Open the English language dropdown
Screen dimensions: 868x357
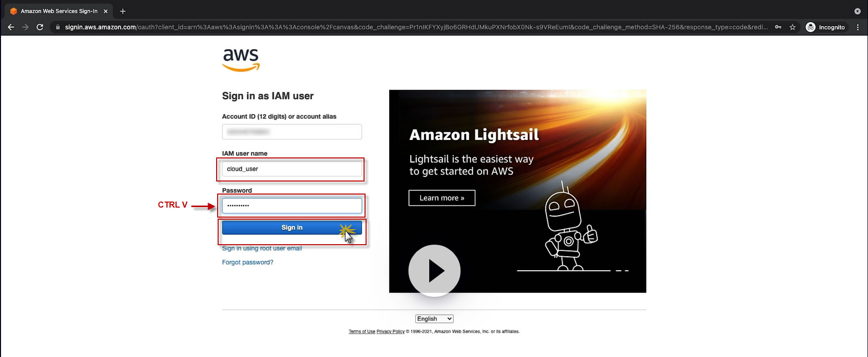point(434,319)
